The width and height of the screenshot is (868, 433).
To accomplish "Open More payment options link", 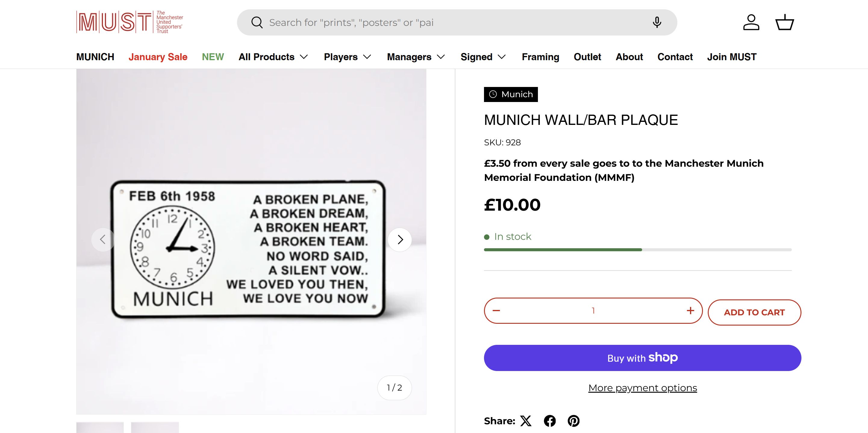I will [642, 388].
